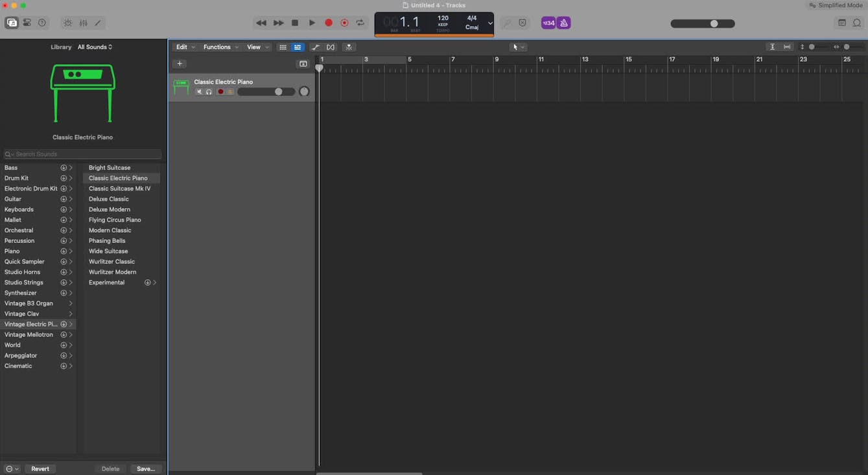This screenshot has width=868, height=475.
Task: Show the Mixer
Action: (83, 23)
